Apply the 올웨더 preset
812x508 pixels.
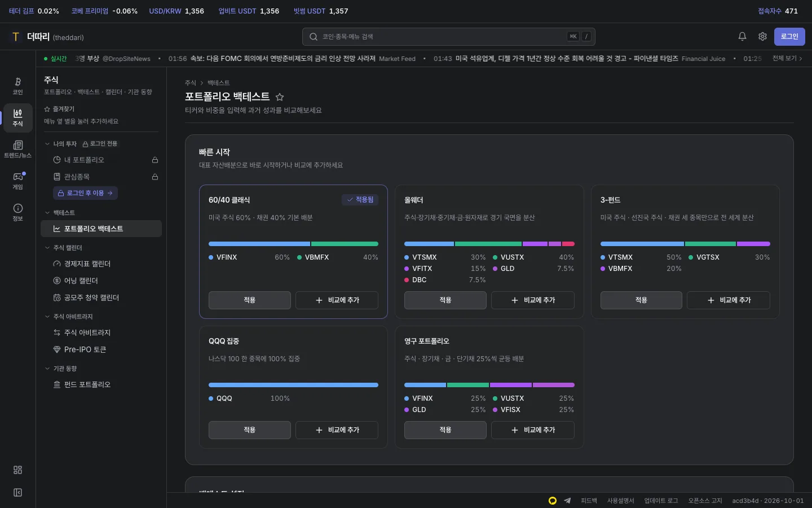coord(445,300)
